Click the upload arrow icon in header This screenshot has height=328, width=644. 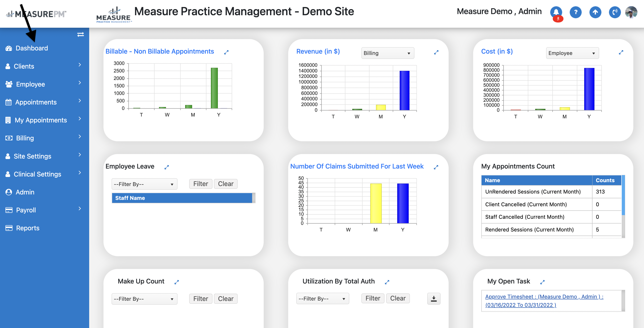coord(595,12)
